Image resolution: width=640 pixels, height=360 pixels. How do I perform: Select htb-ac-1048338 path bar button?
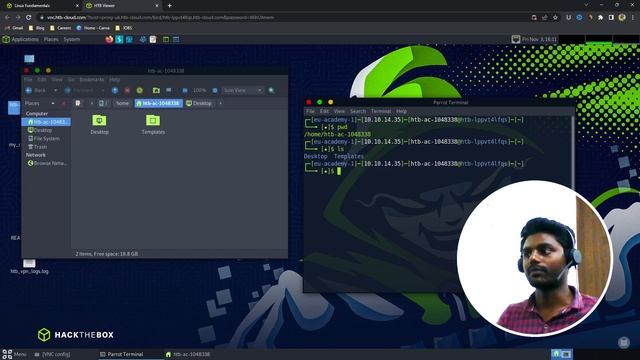coord(158,103)
